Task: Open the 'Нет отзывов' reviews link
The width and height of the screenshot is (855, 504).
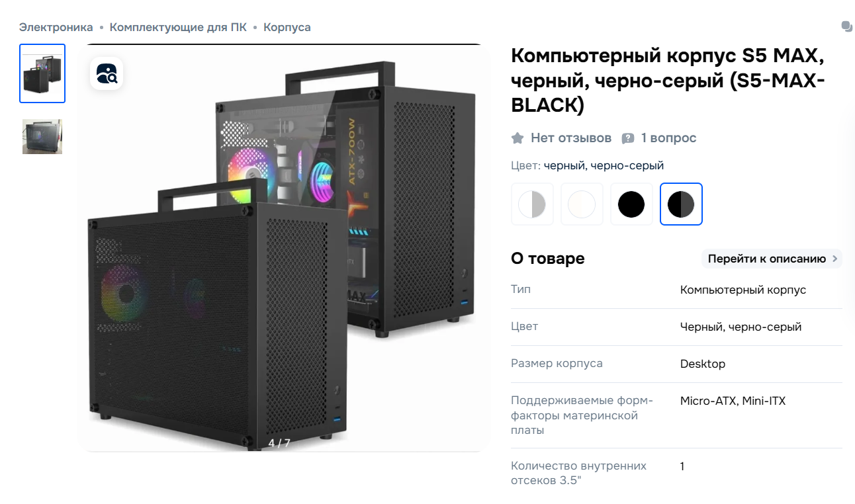Action: pyautogui.click(x=571, y=138)
